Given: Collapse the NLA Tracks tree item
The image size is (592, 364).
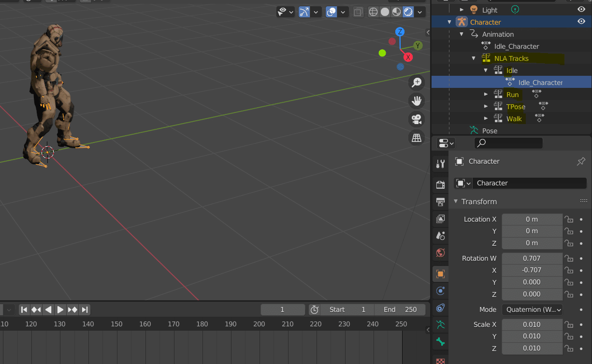Looking at the screenshot, I should point(474,58).
